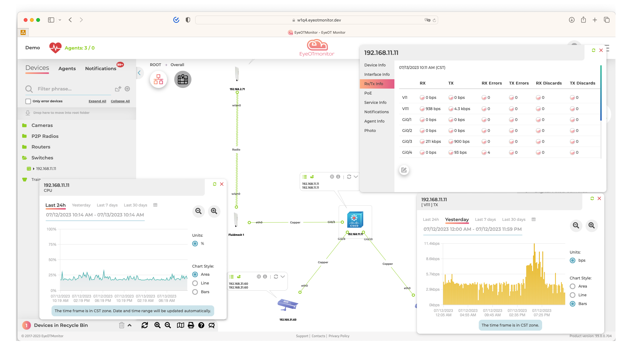
Task: Expand the 192.168.11.11 switch tree item
Action: (34, 169)
